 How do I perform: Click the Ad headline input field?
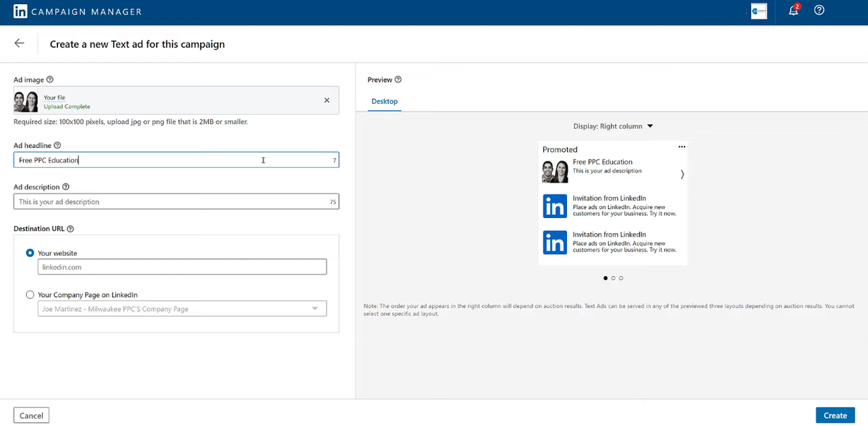(176, 160)
